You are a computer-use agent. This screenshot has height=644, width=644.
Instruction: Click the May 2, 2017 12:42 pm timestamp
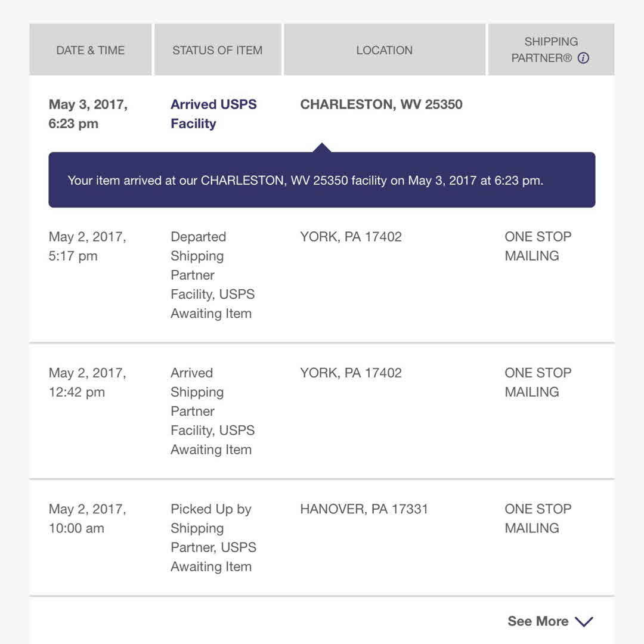pyautogui.click(x=87, y=382)
